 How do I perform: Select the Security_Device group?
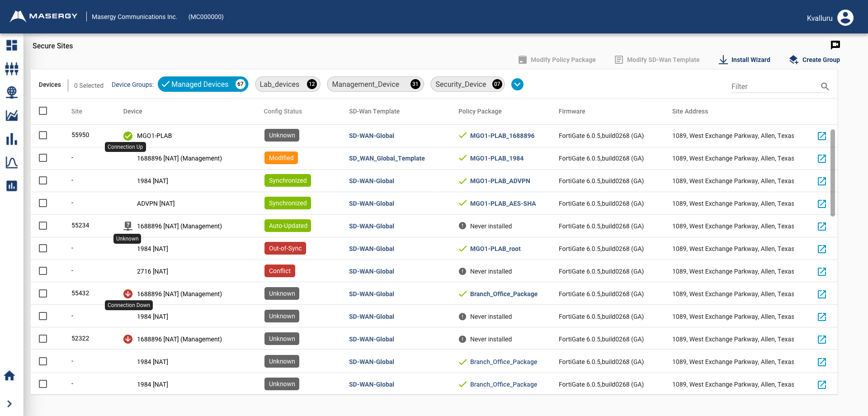tap(467, 84)
